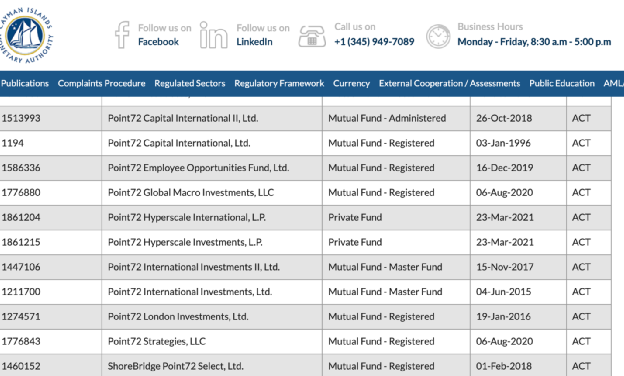Expand the Regulatory Framework menu
The width and height of the screenshot is (624, 376).
pyautogui.click(x=279, y=84)
